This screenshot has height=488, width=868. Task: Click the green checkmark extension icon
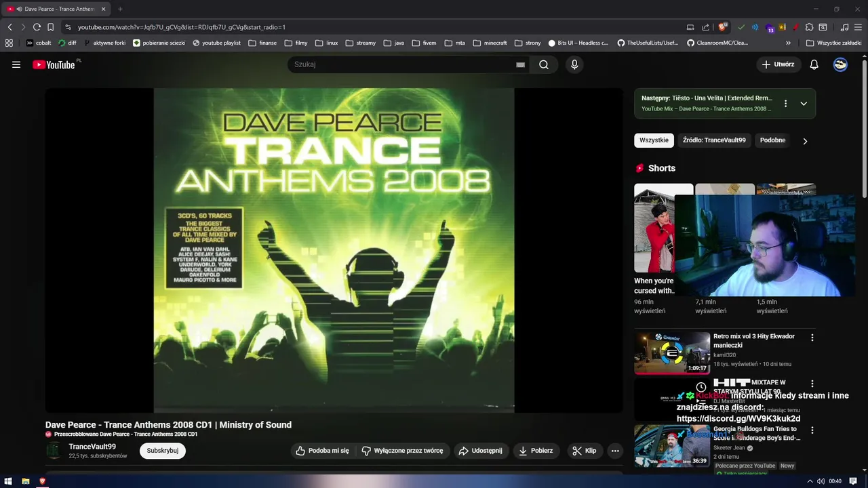(x=741, y=27)
